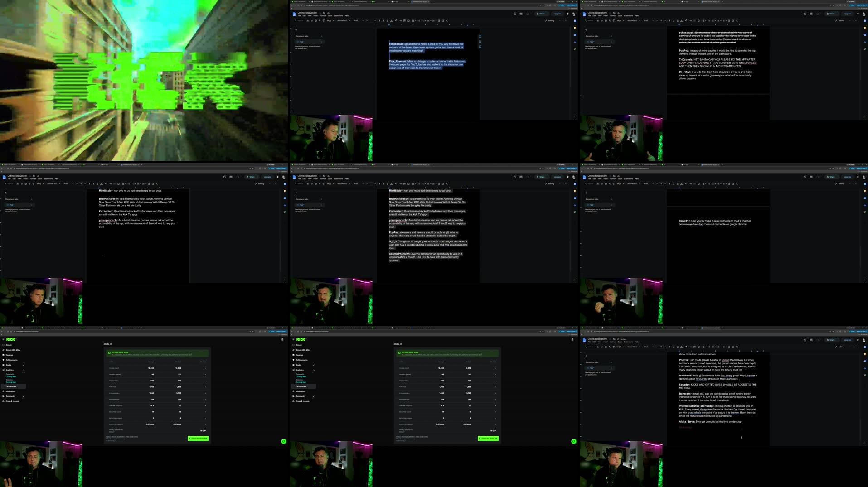868x487 pixels.
Task: Click Increase indent icon in Itsnix112 frame
Action: 733,184
